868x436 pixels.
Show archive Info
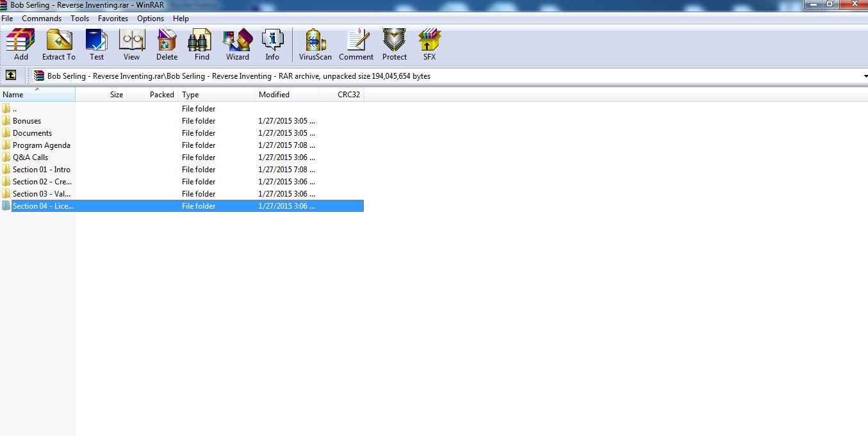point(272,45)
